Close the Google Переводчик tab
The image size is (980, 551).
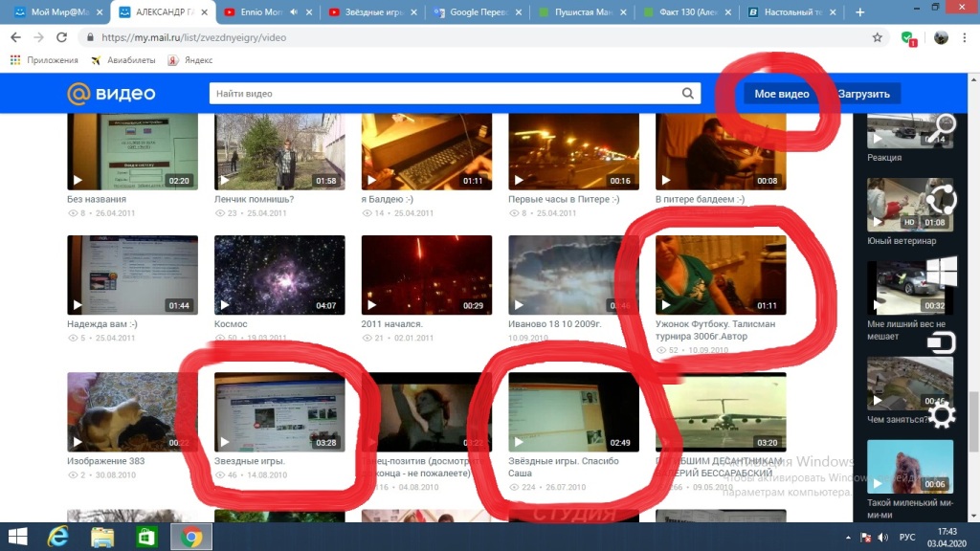[x=518, y=11]
